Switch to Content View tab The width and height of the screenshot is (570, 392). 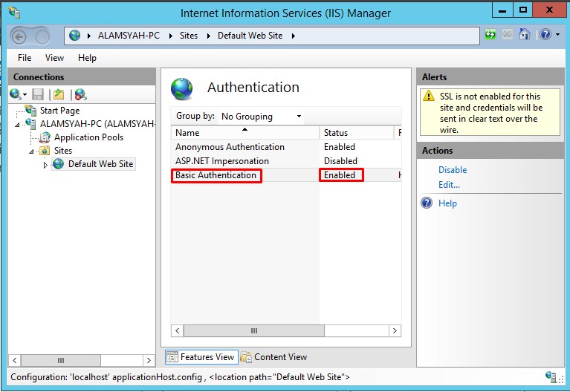pos(274,357)
